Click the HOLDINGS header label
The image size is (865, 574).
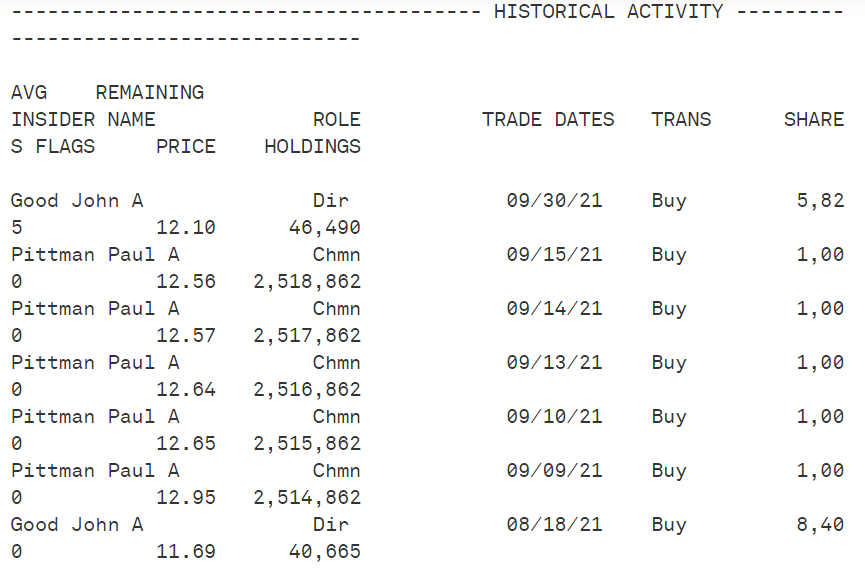point(312,147)
